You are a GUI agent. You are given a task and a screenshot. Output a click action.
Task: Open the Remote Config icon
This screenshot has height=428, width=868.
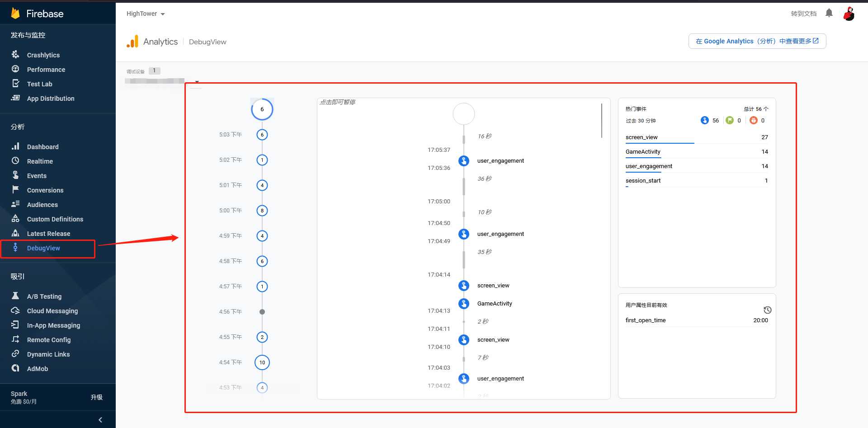15,339
